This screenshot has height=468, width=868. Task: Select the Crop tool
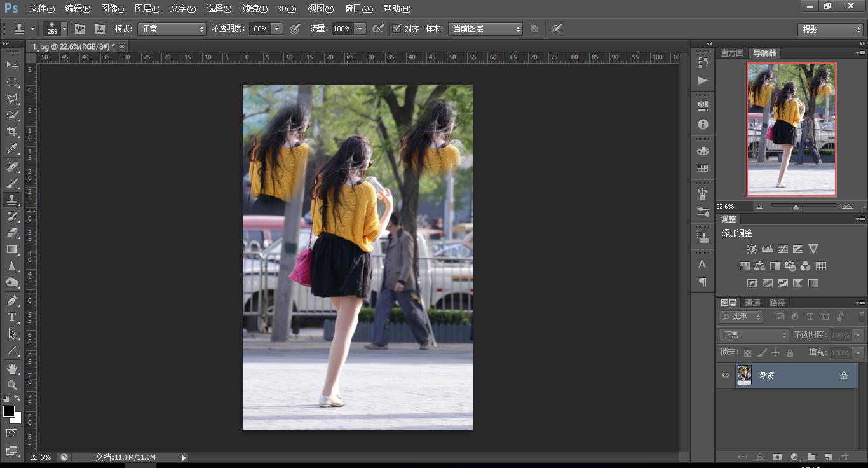point(12,132)
